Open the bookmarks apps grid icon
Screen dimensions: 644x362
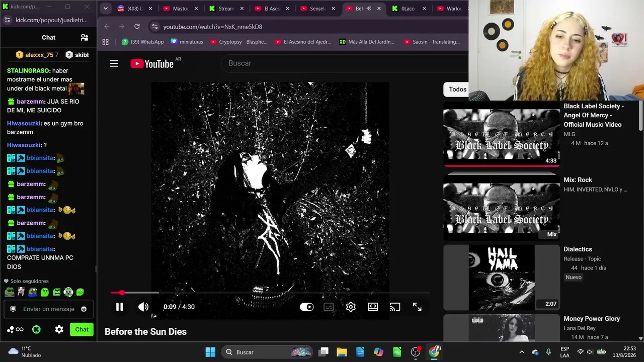click(x=106, y=42)
